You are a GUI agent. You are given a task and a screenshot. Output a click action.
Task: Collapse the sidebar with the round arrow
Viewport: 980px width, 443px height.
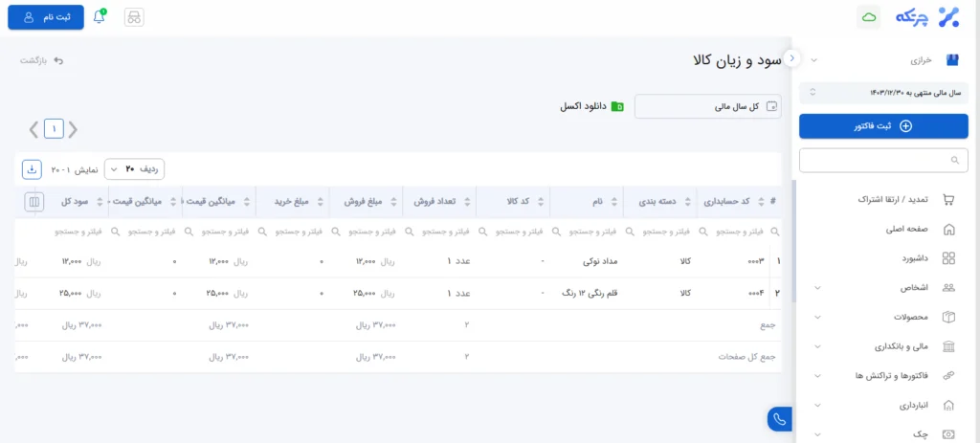[x=792, y=58]
